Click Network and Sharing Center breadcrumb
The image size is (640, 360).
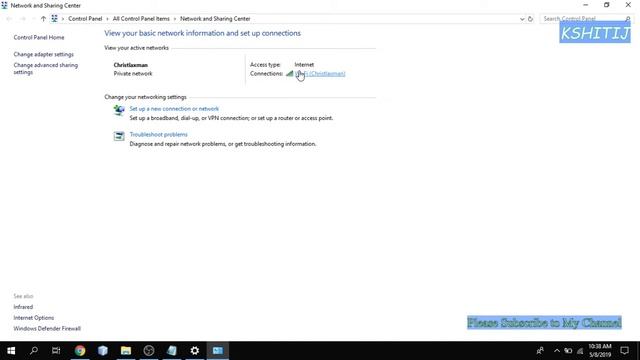tap(215, 19)
